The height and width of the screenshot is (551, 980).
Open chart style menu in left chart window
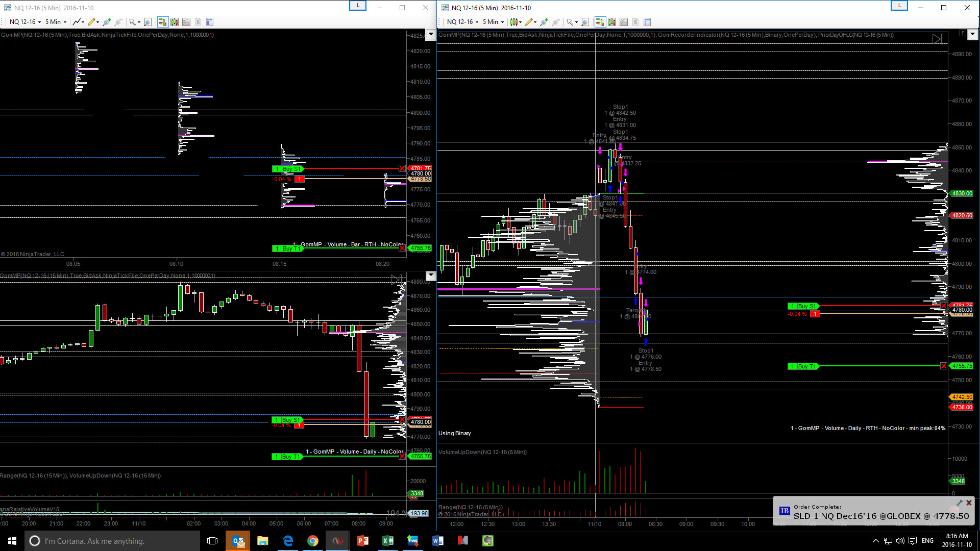click(77, 22)
